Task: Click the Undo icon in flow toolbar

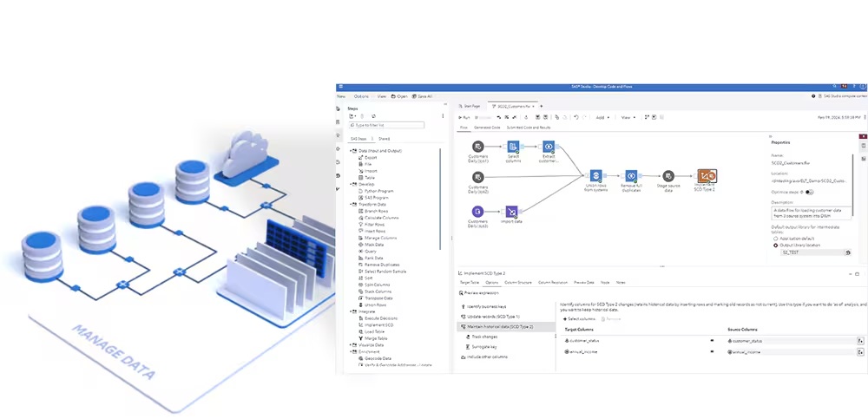Action: (576, 117)
